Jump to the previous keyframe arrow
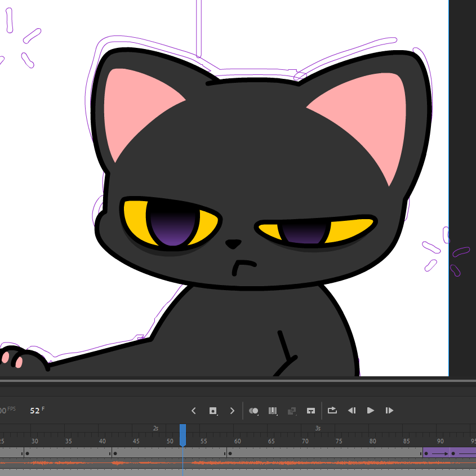This screenshot has width=476, height=476. click(x=194, y=411)
